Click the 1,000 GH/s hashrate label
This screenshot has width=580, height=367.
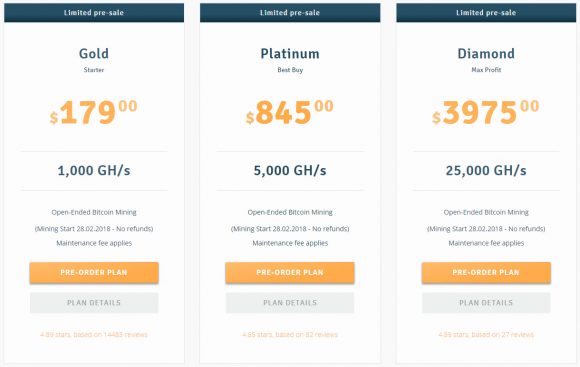click(94, 171)
